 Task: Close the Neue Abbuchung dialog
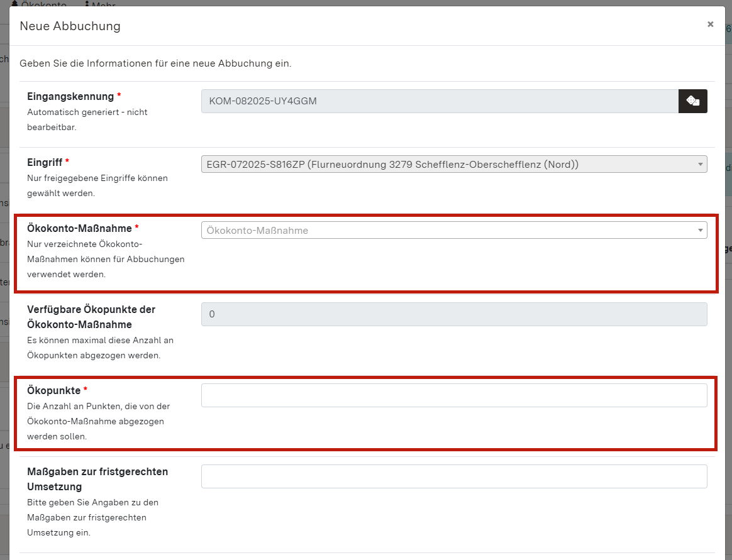click(710, 24)
